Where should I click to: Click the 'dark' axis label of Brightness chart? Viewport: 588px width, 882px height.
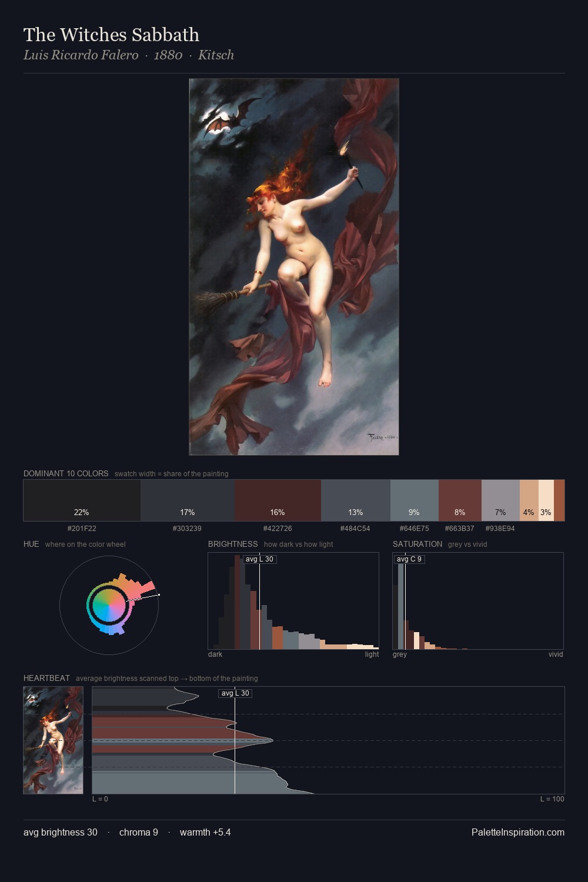tap(215, 654)
